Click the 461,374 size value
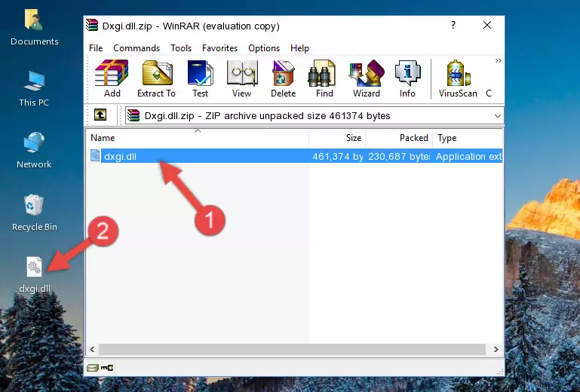The width and height of the screenshot is (580, 392). 338,157
